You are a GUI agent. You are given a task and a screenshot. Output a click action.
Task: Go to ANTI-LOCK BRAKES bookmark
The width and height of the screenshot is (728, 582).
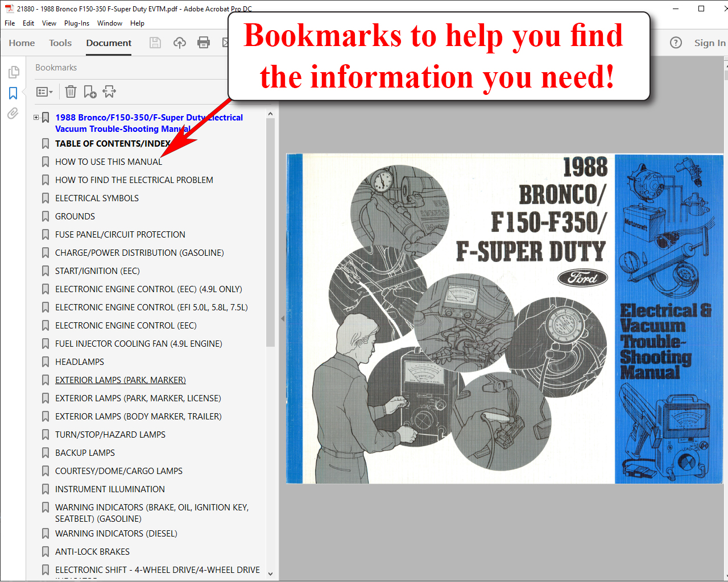[92, 552]
